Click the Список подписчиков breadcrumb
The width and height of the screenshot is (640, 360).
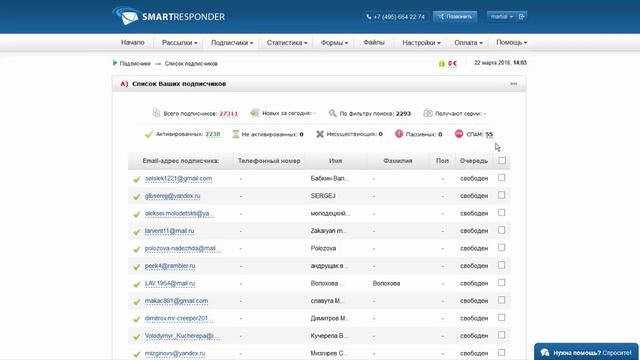click(x=191, y=64)
